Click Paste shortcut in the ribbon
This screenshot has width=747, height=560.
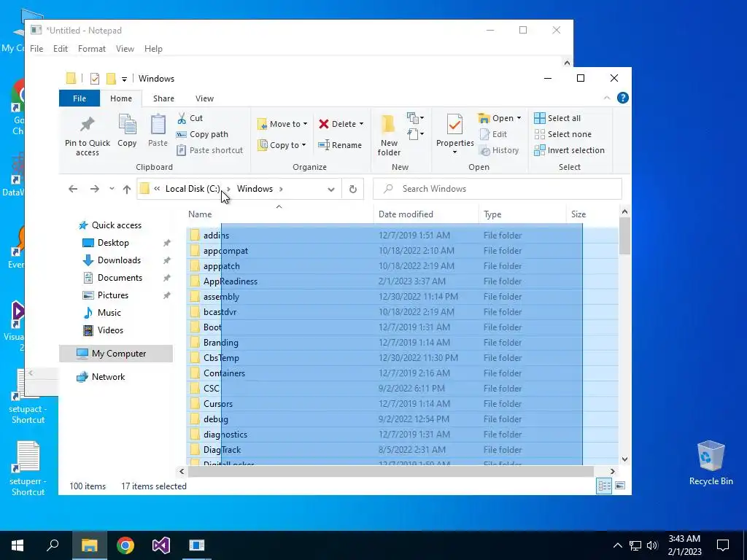pos(209,150)
